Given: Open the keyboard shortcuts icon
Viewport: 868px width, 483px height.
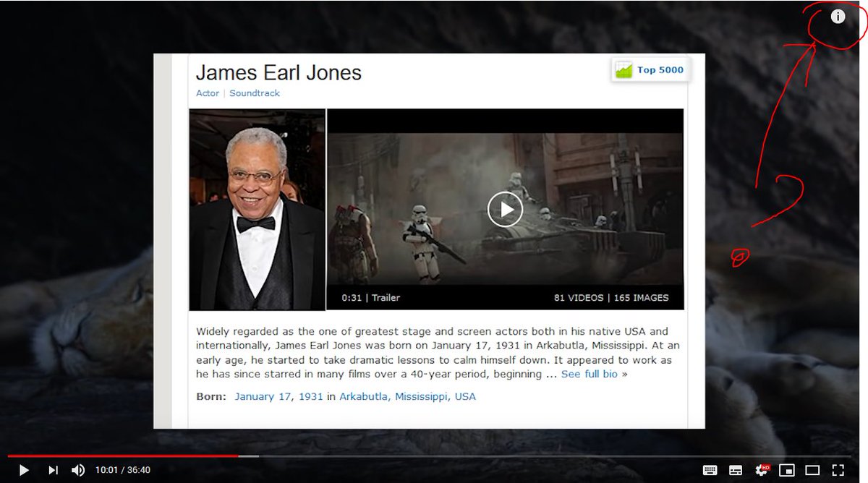Looking at the screenshot, I should coord(710,470).
